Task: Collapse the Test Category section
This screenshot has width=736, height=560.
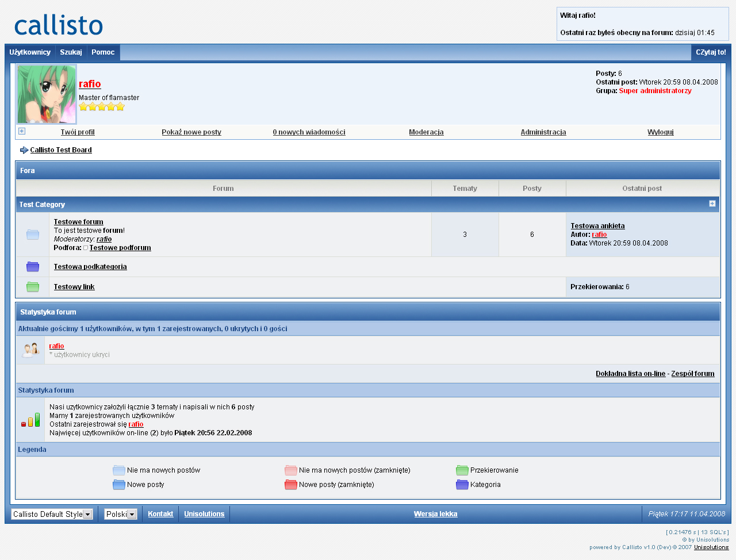Action: click(712, 204)
